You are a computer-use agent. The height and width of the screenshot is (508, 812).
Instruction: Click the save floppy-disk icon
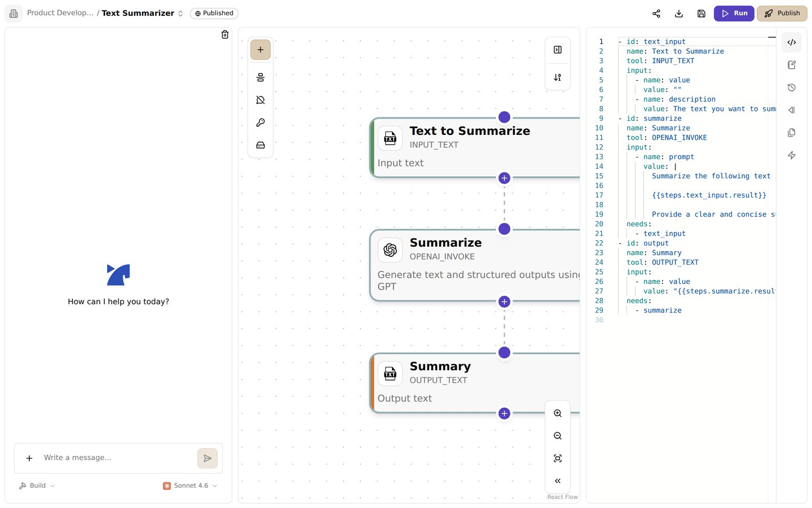click(x=701, y=14)
